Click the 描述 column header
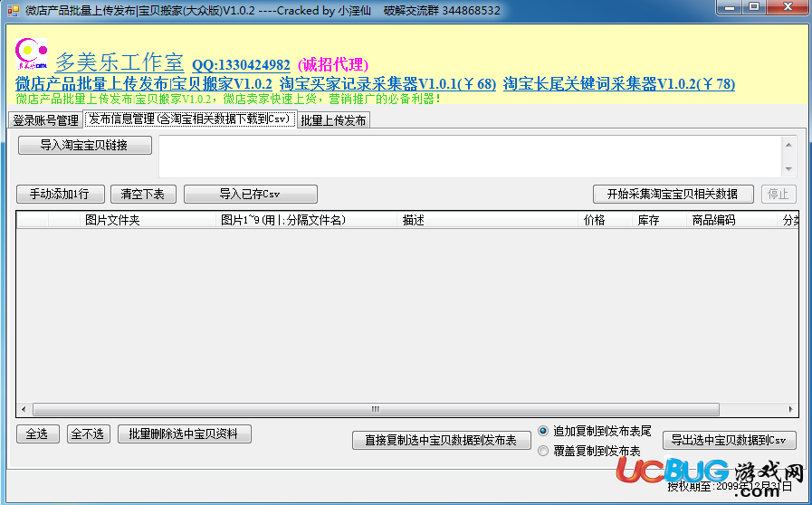The image size is (812, 505). (488, 220)
